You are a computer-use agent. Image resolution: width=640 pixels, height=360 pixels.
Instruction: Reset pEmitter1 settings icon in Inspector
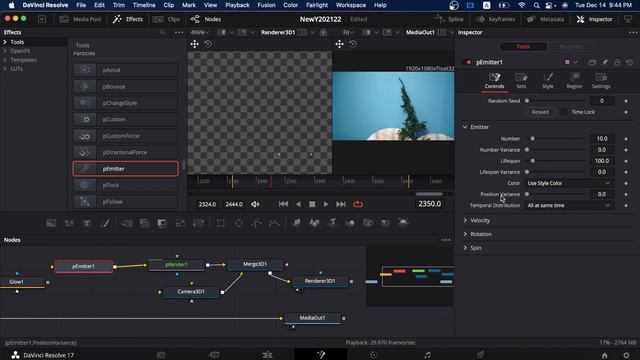coord(630,62)
